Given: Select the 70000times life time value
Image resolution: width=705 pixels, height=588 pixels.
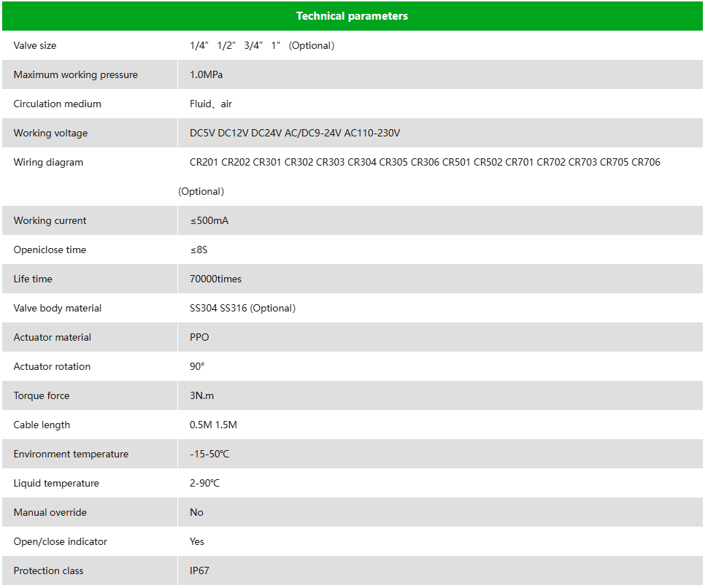Looking at the screenshot, I should click(x=215, y=279).
